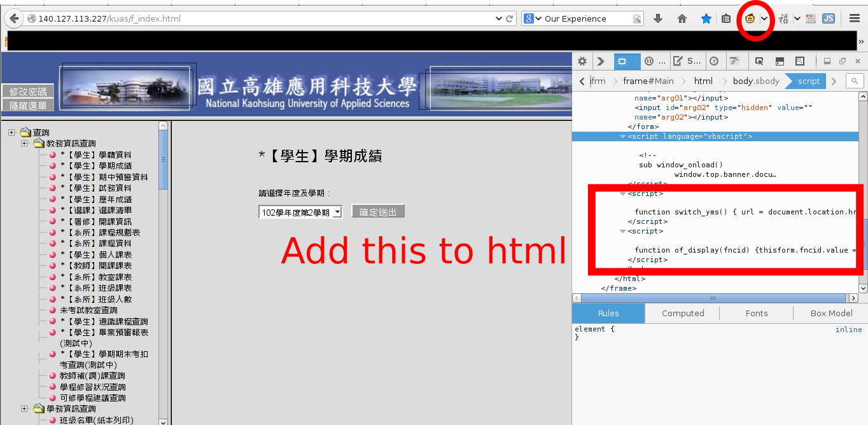Click the browser back arrow button
The width and height of the screenshot is (868, 425).
click(14, 18)
